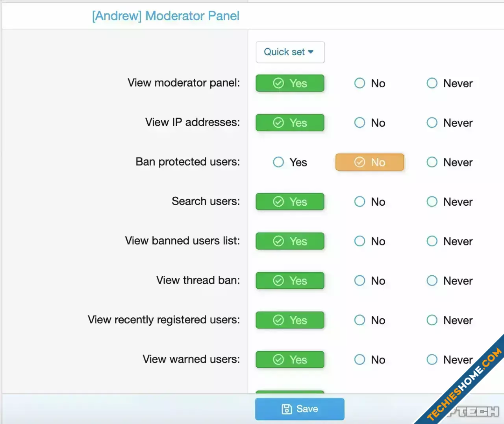Open the Quick set dropdown
Image resolution: width=504 pixels, height=424 pixels.
coord(290,52)
